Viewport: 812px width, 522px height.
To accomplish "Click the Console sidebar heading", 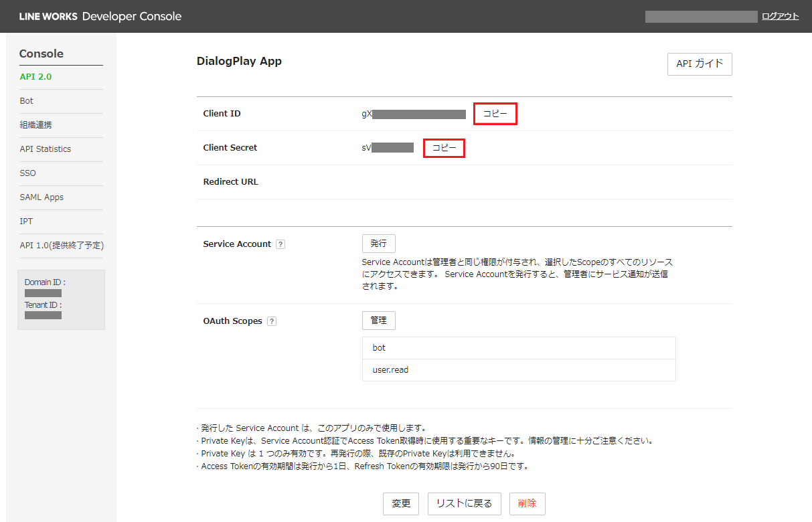I will (x=42, y=54).
